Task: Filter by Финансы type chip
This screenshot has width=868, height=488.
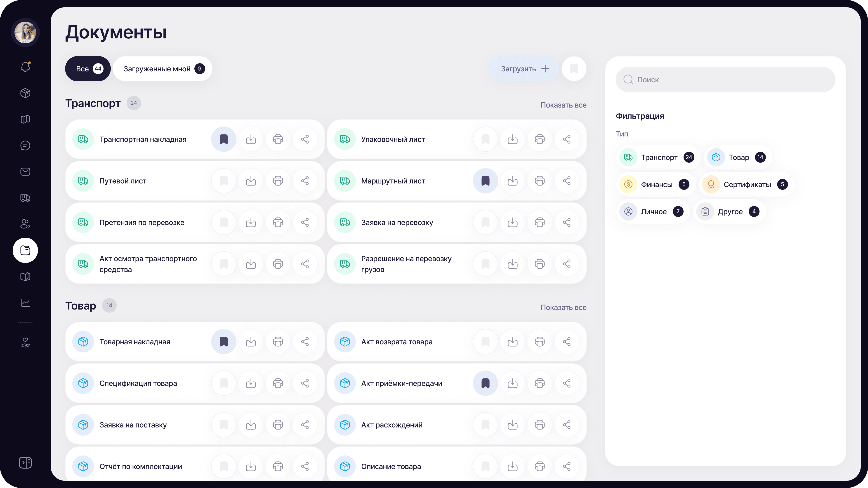Action: coord(656,185)
